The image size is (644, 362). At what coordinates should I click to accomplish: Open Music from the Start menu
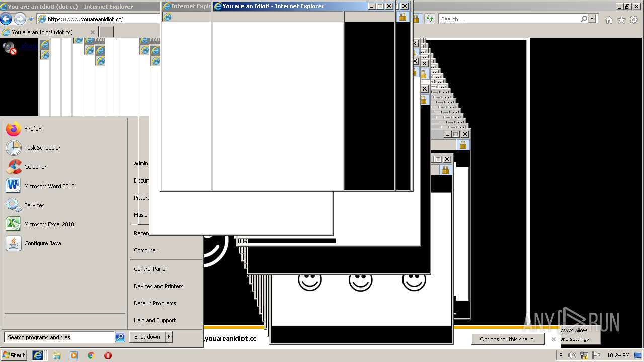140,215
